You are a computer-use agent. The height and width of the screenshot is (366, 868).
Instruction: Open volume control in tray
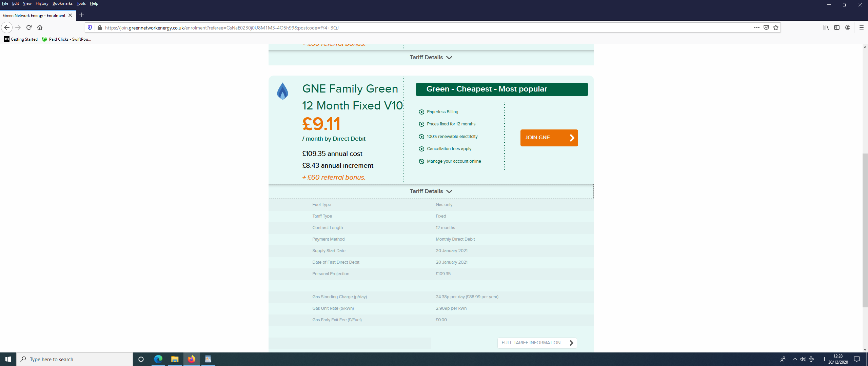(803, 359)
